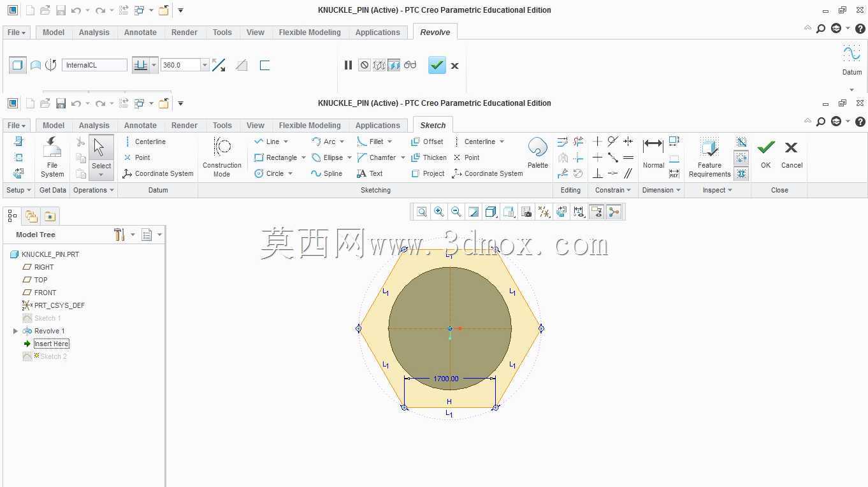Click the Refit icon in the graphics toolbar
868x487 pixels.
(422, 212)
